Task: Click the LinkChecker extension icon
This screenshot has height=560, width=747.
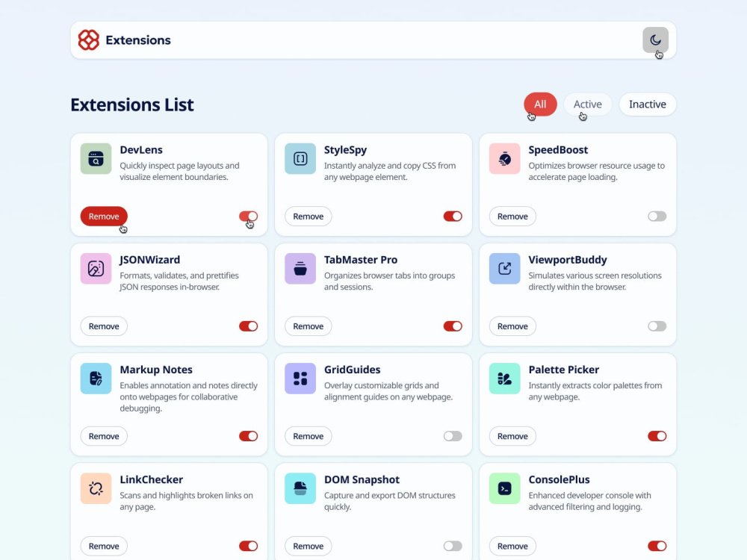Action: [96, 488]
